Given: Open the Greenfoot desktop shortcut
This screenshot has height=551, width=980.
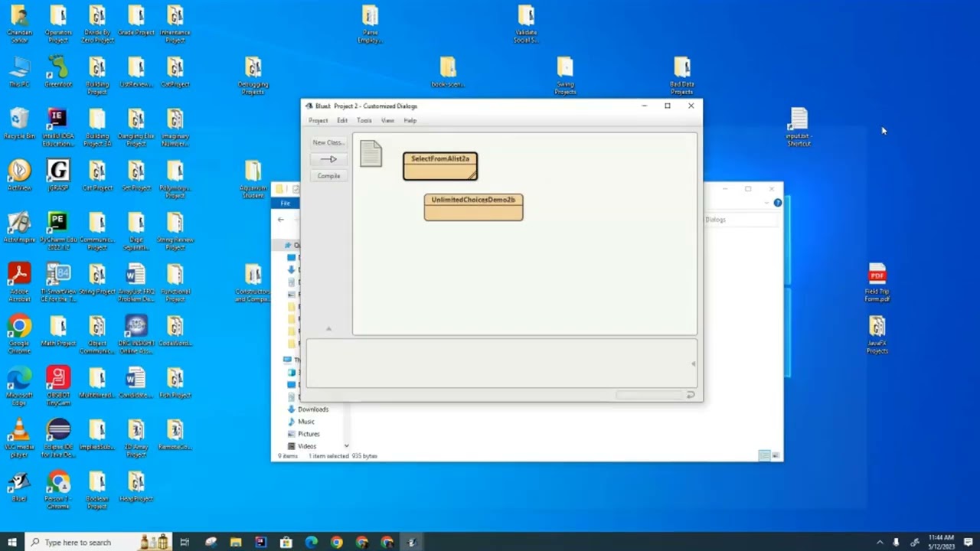Looking at the screenshot, I should click(58, 71).
